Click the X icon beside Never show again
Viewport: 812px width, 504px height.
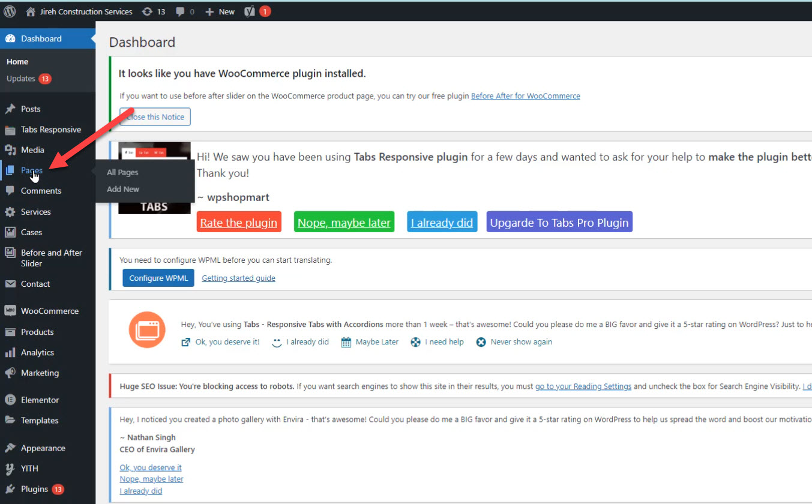tap(481, 343)
